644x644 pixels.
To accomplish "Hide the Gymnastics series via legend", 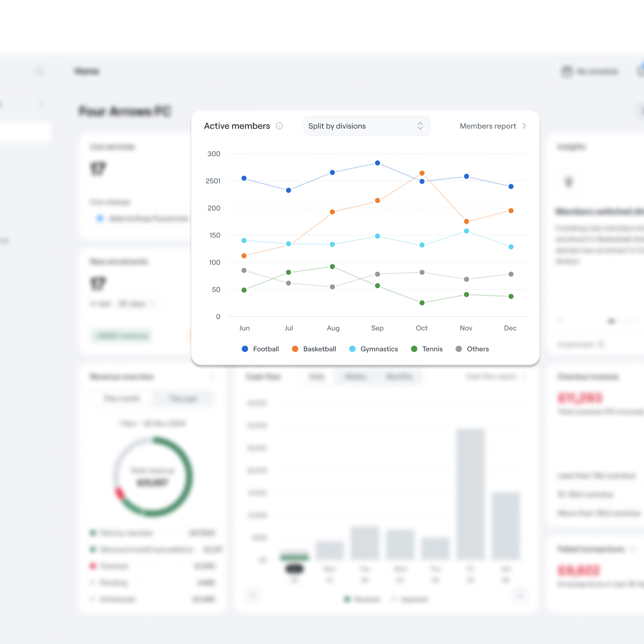I will (379, 349).
